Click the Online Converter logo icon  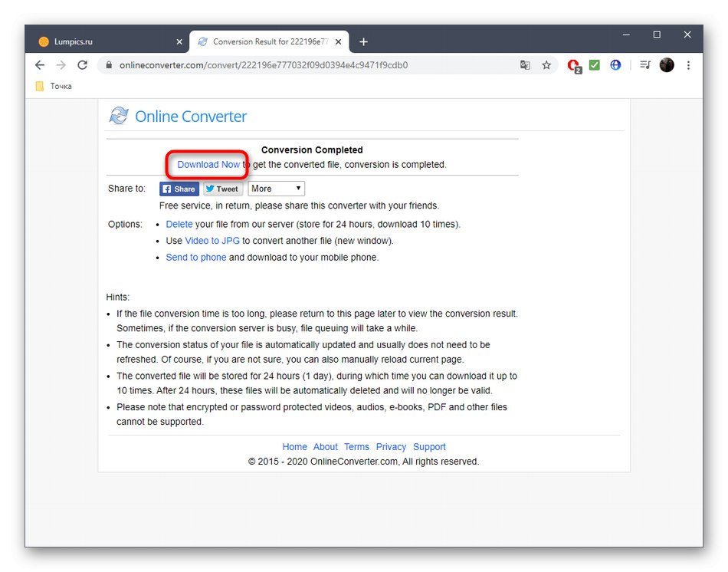click(x=119, y=116)
